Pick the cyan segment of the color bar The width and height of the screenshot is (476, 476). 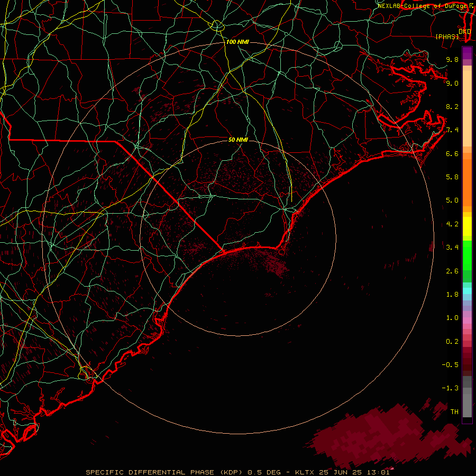click(467, 291)
